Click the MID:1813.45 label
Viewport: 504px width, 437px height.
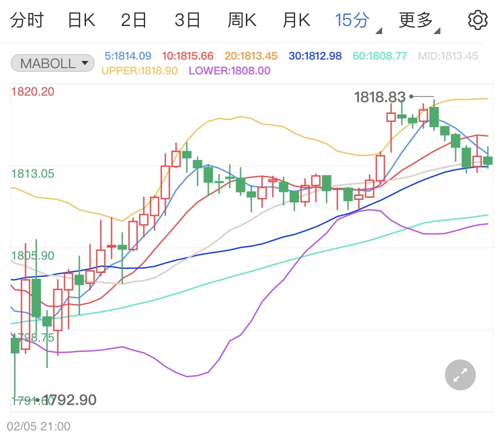click(x=448, y=56)
